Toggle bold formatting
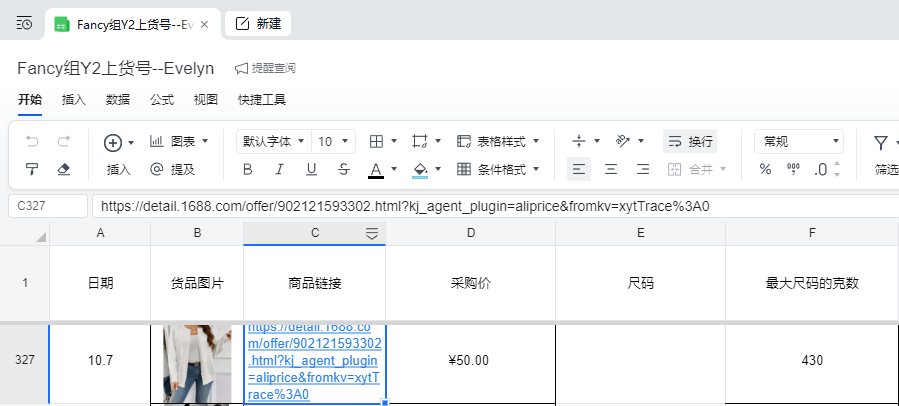The height and width of the screenshot is (406, 899). pos(247,169)
